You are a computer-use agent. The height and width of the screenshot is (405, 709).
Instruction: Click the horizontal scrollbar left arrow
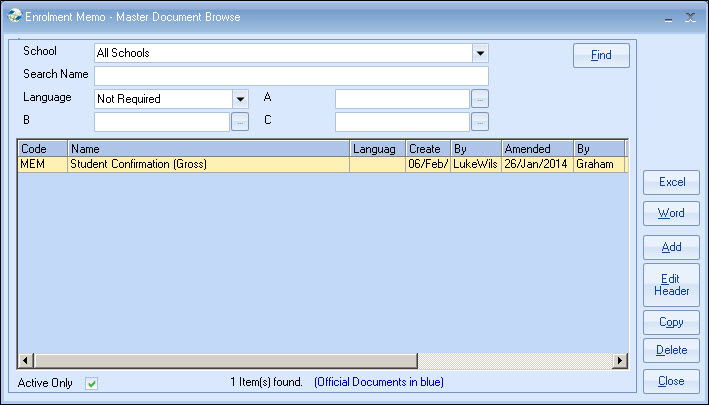click(x=25, y=361)
